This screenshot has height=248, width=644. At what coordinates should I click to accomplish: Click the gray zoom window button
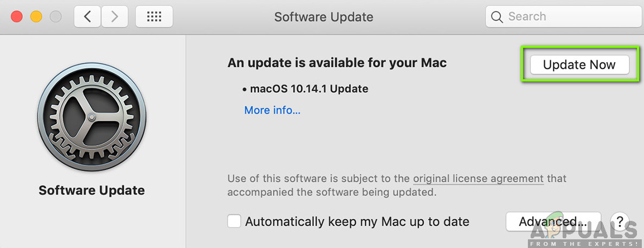coord(56,17)
